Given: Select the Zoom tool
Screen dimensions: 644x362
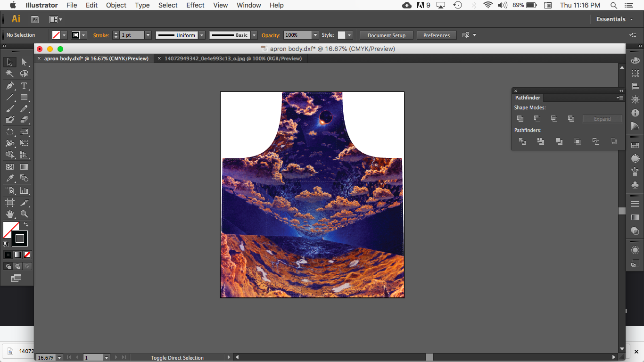Looking at the screenshot, I should [x=24, y=214].
